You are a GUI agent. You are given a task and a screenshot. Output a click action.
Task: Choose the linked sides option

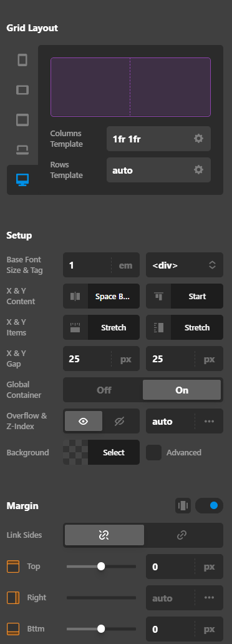click(182, 535)
